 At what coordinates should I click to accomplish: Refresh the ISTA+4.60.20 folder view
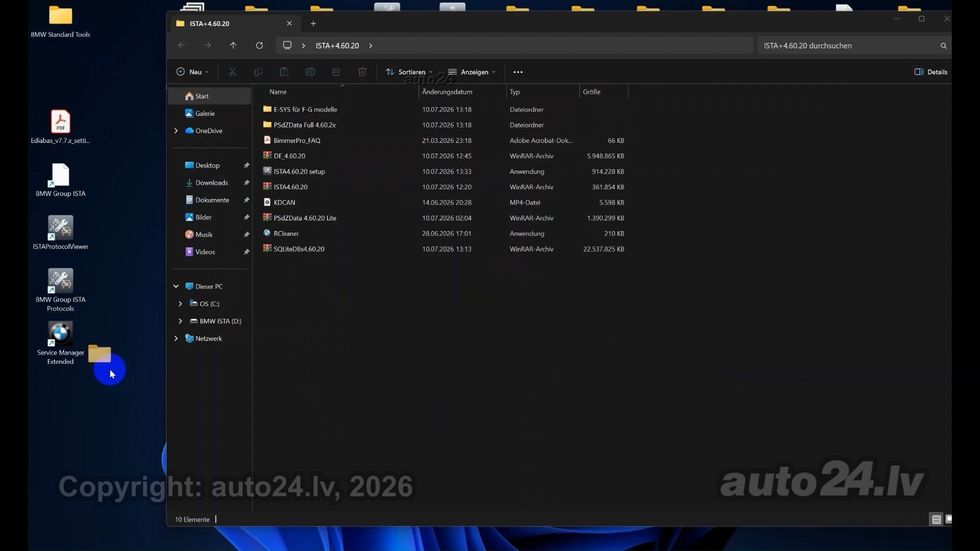click(259, 45)
